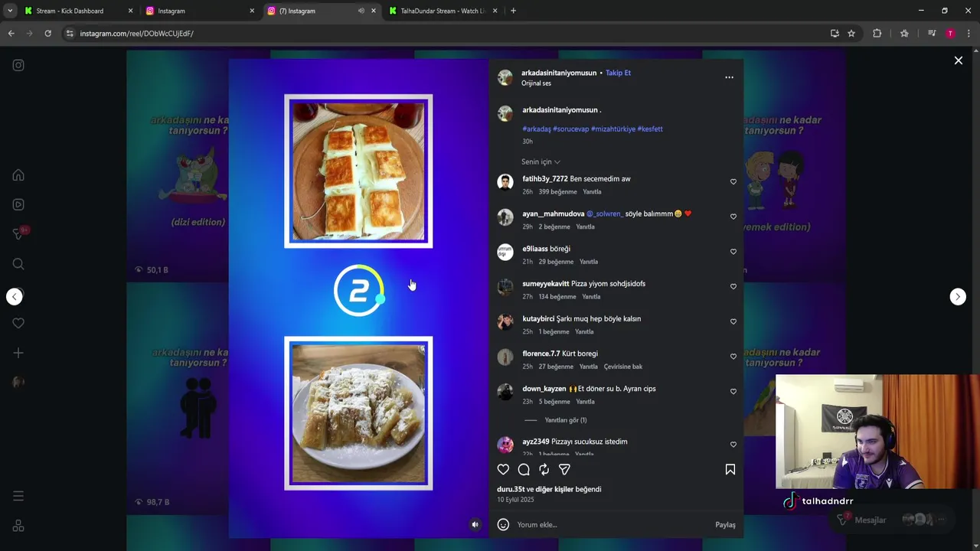Open the Chrome three-dot menu
Image resolution: width=980 pixels, height=551 pixels.
(x=969, y=34)
